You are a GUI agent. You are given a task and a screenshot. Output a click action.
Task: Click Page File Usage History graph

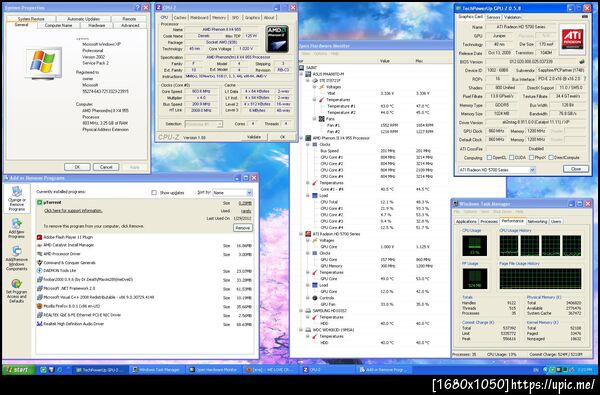click(x=540, y=278)
